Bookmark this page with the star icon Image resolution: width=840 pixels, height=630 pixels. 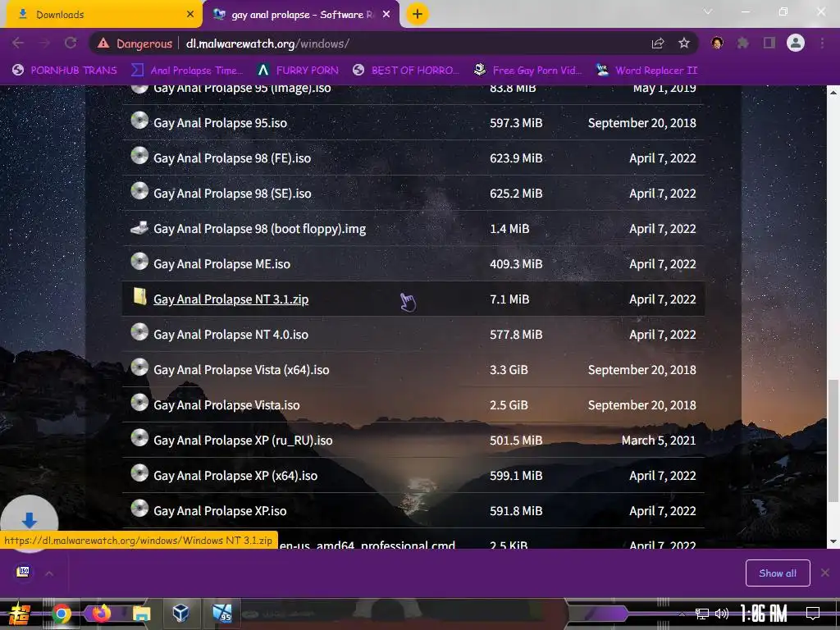pos(684,43)
